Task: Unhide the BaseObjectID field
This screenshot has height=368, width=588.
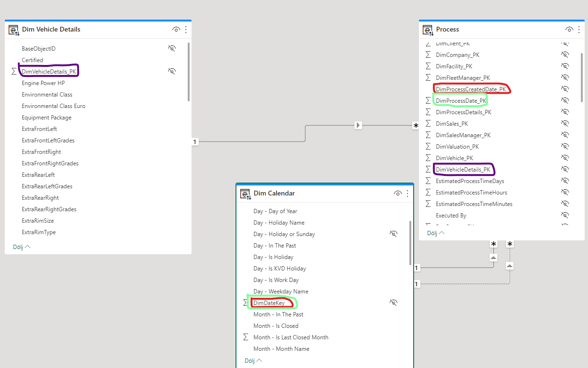Action: (172, 48)
